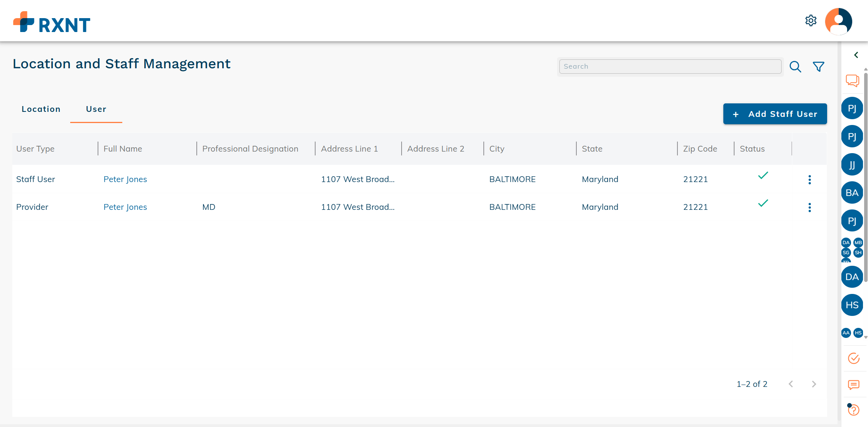The image size is (868, 427).
Task: Click the Staff User row status checkmark
Action: pos(763,176)
